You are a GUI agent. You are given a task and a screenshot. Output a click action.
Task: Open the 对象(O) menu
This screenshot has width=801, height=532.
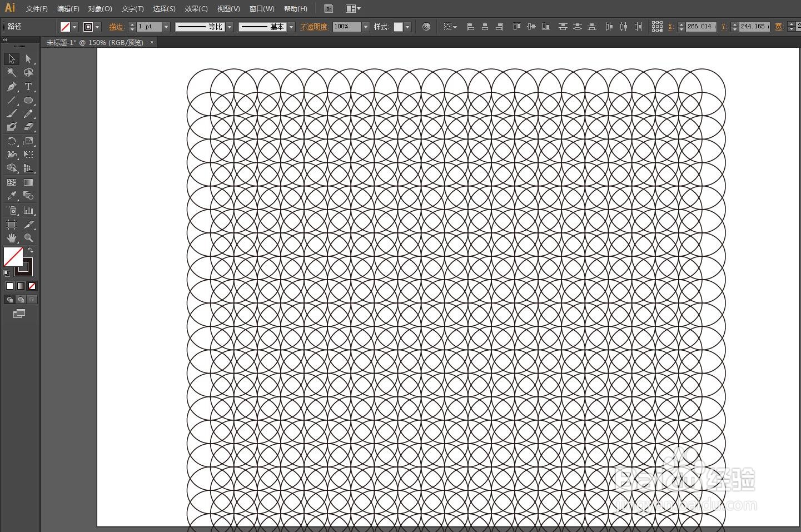(100, 9)
